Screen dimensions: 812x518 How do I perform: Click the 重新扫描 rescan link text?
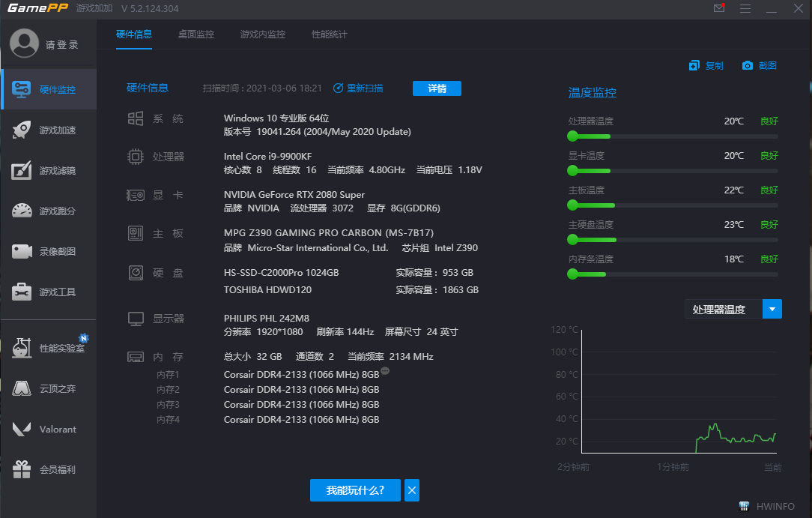365,88
